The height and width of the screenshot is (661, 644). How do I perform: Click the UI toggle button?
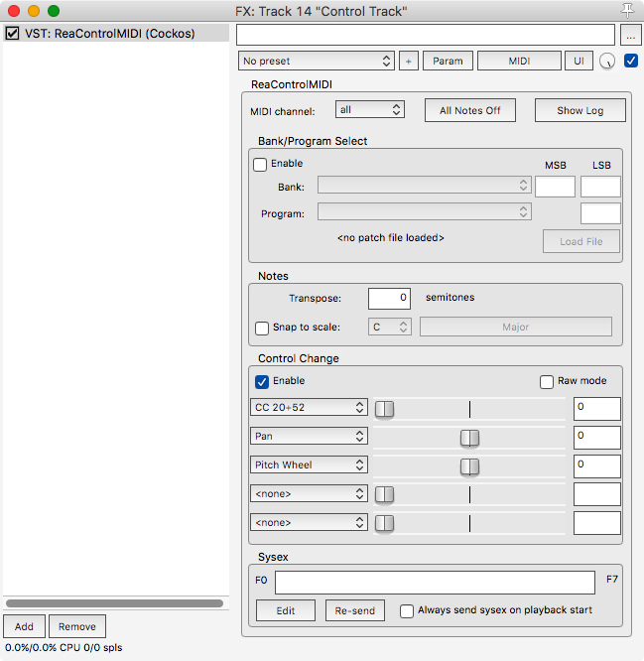[x=579, y=61]
